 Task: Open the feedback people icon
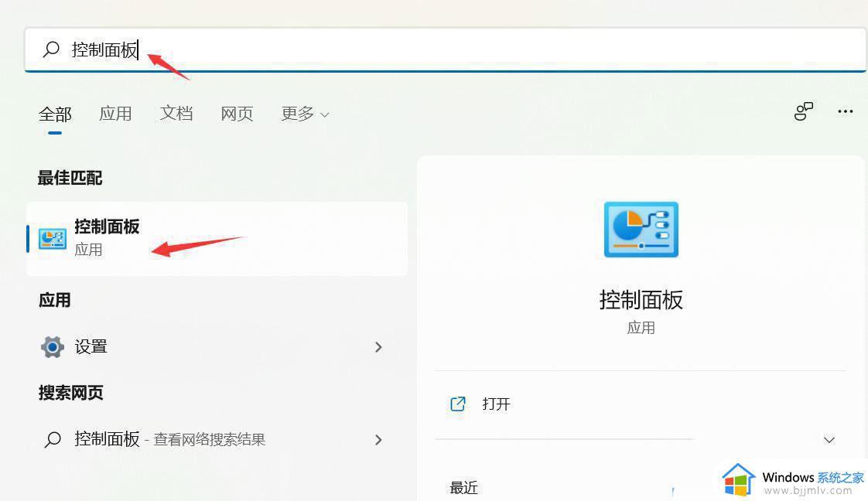(x=803, y=111)
